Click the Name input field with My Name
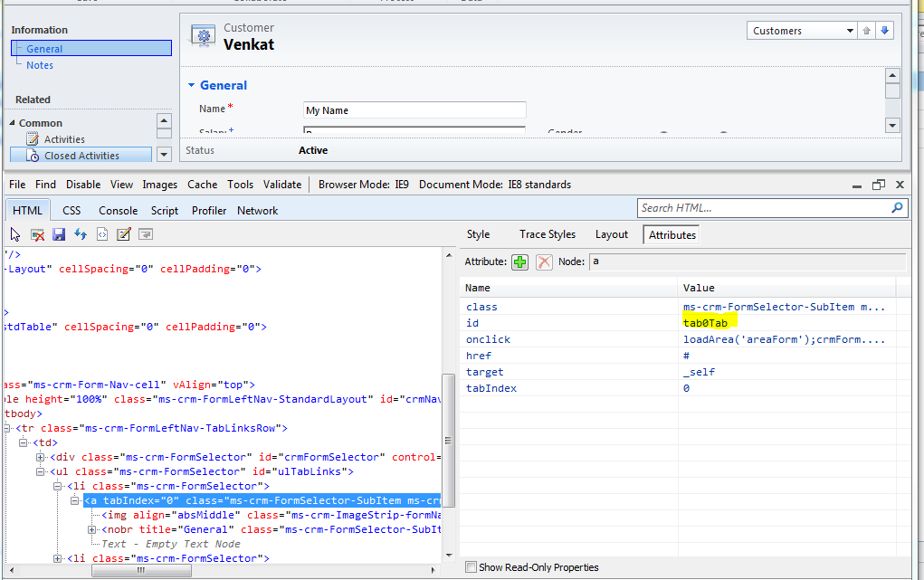This screenshot has height=580, width=924. (414, 110)
